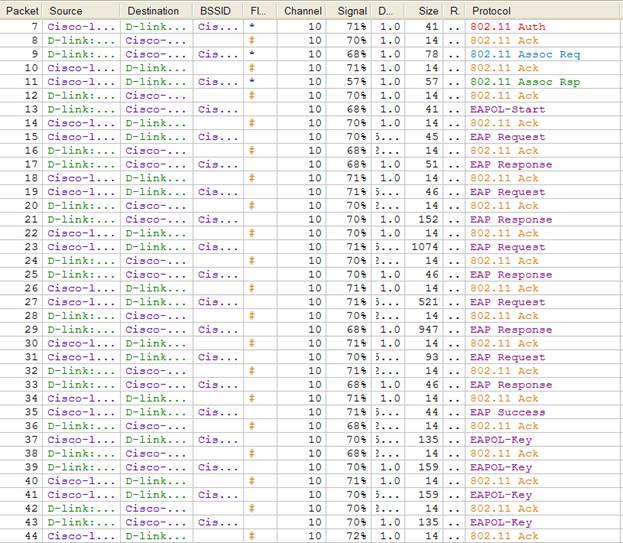Sort by the Packet column header
Viewport: 623px width, 543px height.
22,11
